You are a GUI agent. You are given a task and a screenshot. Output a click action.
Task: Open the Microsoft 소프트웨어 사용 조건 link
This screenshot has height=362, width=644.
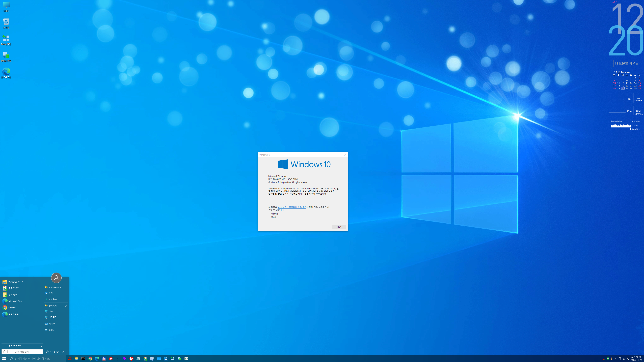292,207
